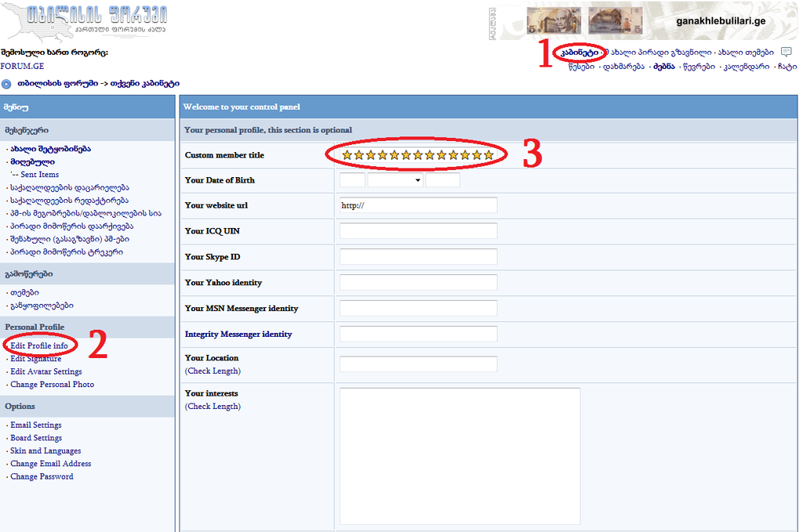Image resolution: width=803 pixels, height=532 pixels.
Task: Open შენახული (გასაგზავნი) პმ-ები link
Action: [x=70, y=239]
